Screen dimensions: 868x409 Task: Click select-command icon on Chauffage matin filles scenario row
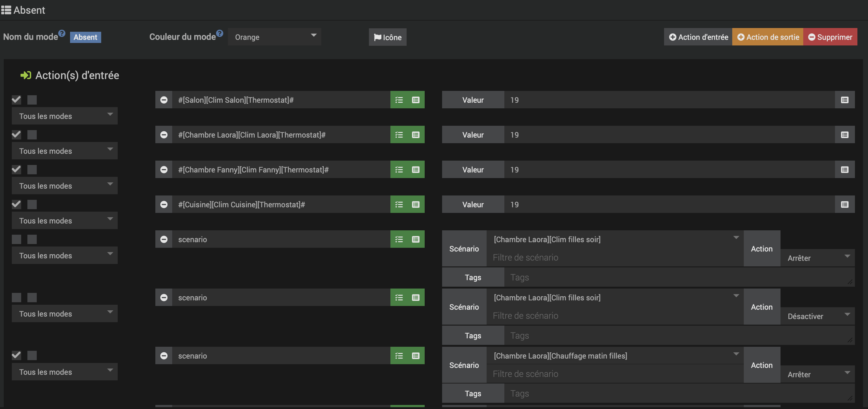416,356
